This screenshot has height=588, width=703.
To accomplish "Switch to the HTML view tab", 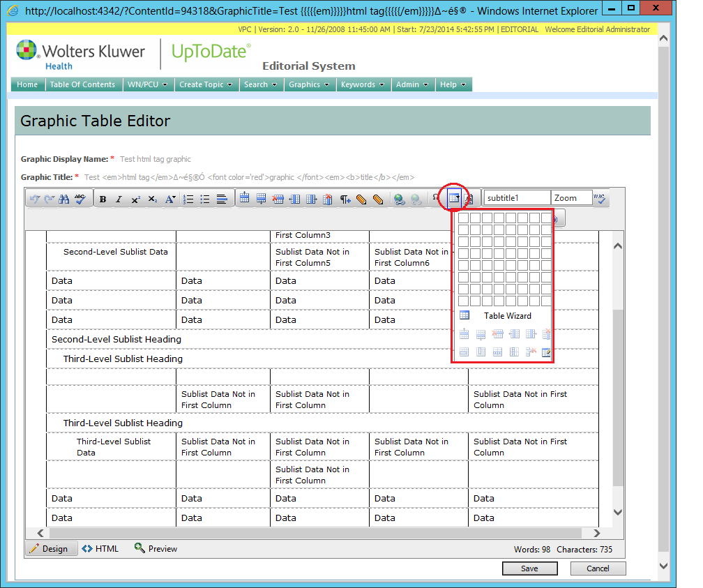I will pos(100,548).
